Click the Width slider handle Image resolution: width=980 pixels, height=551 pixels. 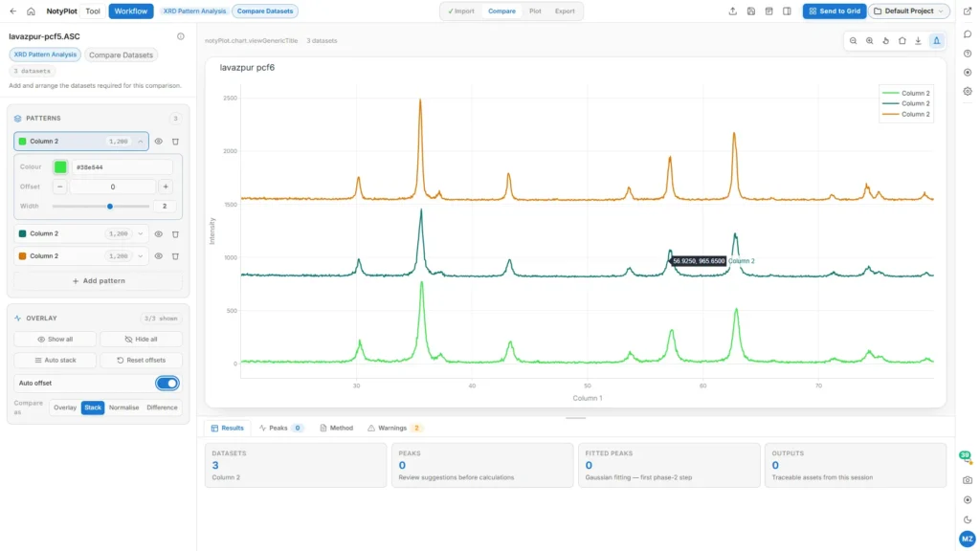click(110, 207)
